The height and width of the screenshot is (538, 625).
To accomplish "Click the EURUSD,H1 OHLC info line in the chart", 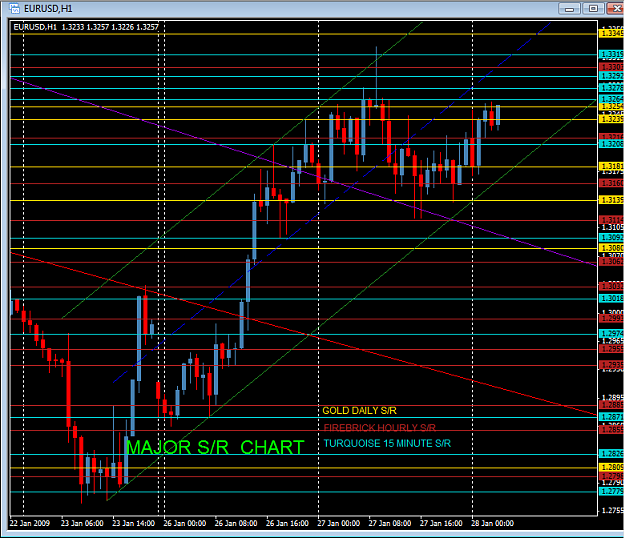I will point(86,27).
